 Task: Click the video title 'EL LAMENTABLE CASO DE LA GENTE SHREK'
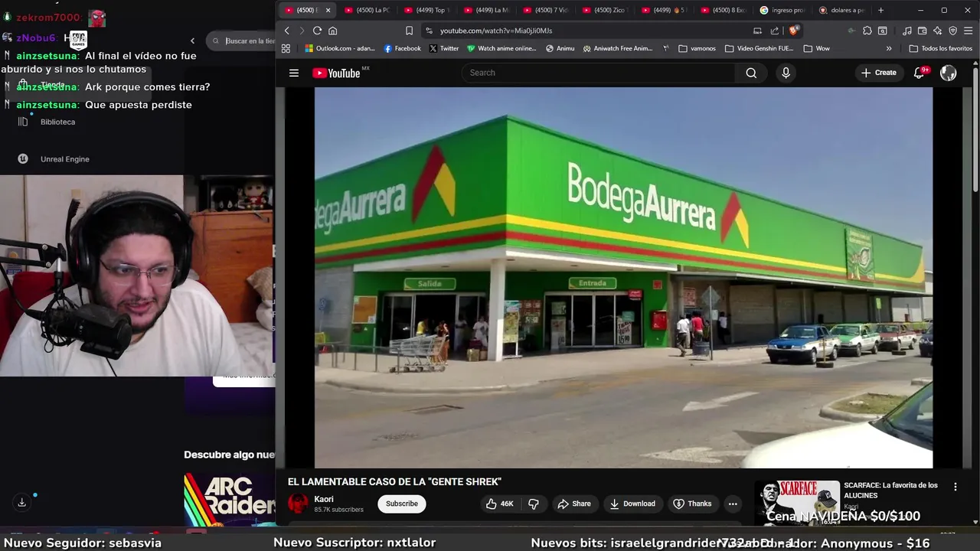(x=394, y=481)
